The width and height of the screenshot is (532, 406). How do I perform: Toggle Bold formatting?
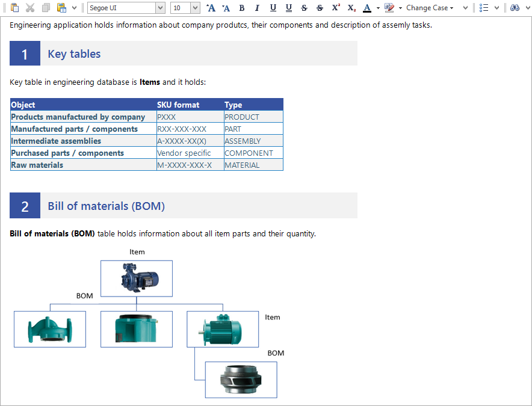(242, 8)
